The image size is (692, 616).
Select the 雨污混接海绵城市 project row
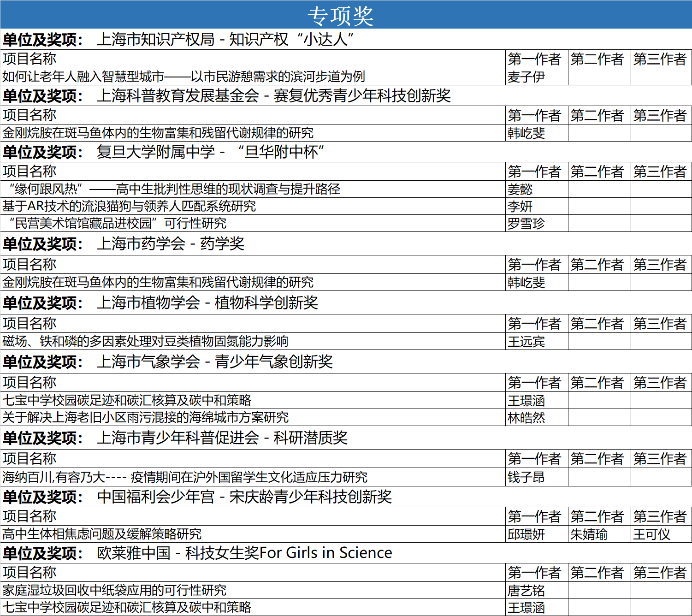(x=145, y=417)
